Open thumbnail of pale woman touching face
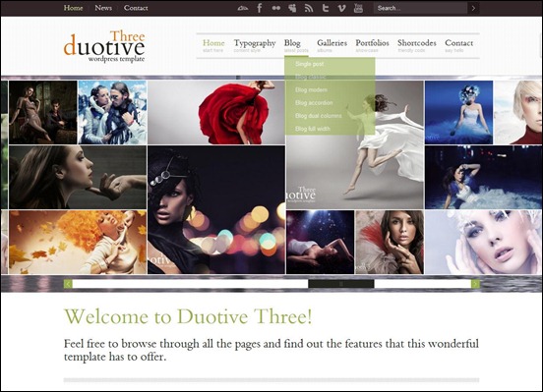Screen dimensions: 543x392 coord(483,242)
